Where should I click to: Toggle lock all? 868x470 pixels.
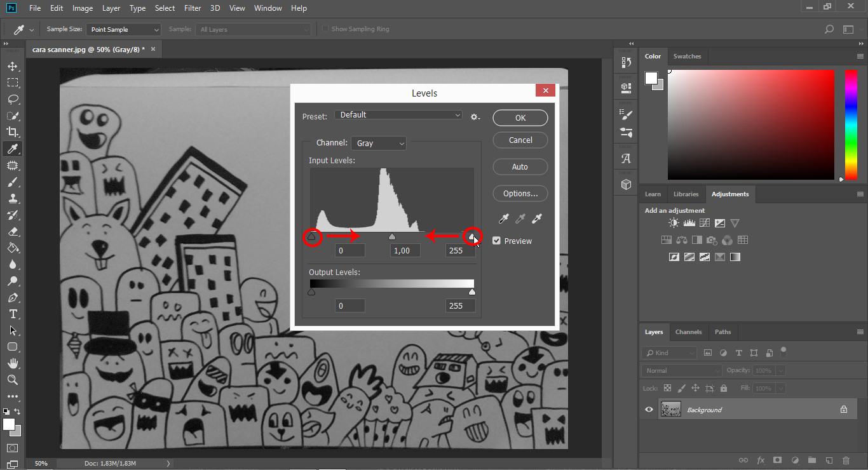724,388
